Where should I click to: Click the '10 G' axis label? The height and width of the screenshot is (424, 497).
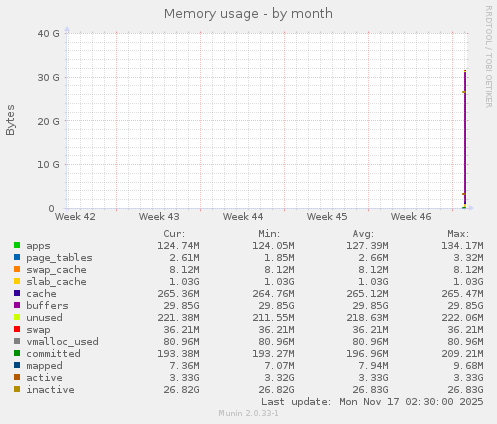click(49, 165)
